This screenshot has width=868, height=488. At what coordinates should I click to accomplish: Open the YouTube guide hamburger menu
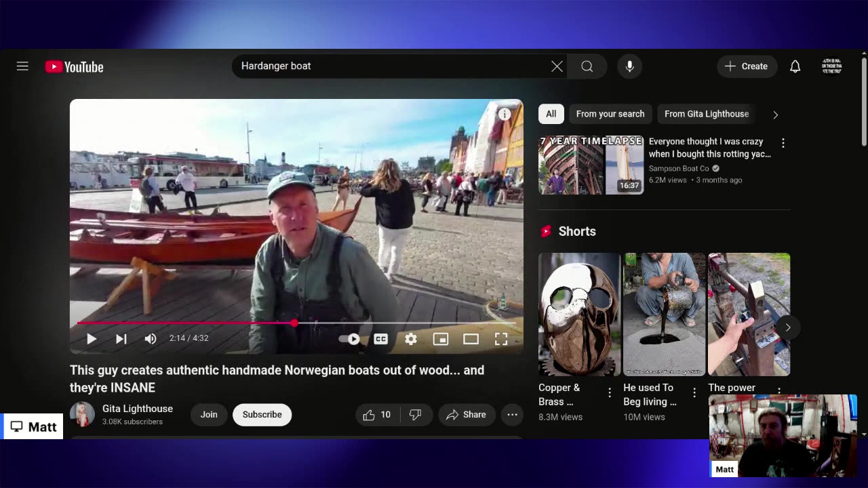tap(22, 66)
